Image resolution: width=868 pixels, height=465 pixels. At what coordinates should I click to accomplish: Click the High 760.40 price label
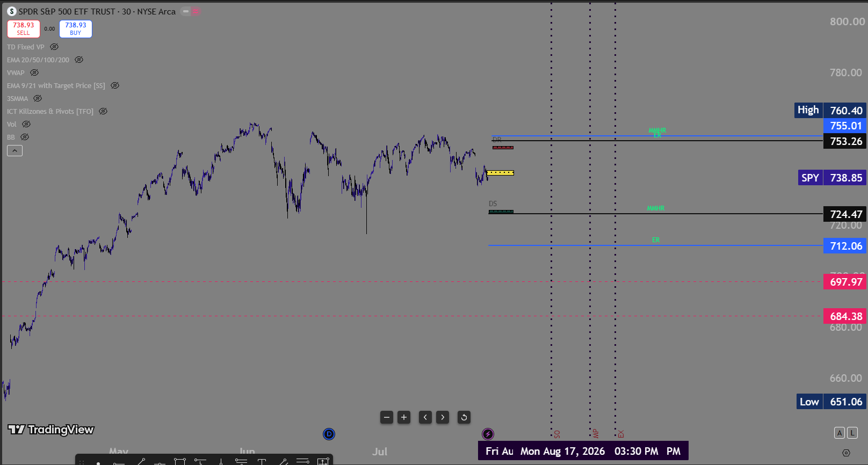point(830,111)
